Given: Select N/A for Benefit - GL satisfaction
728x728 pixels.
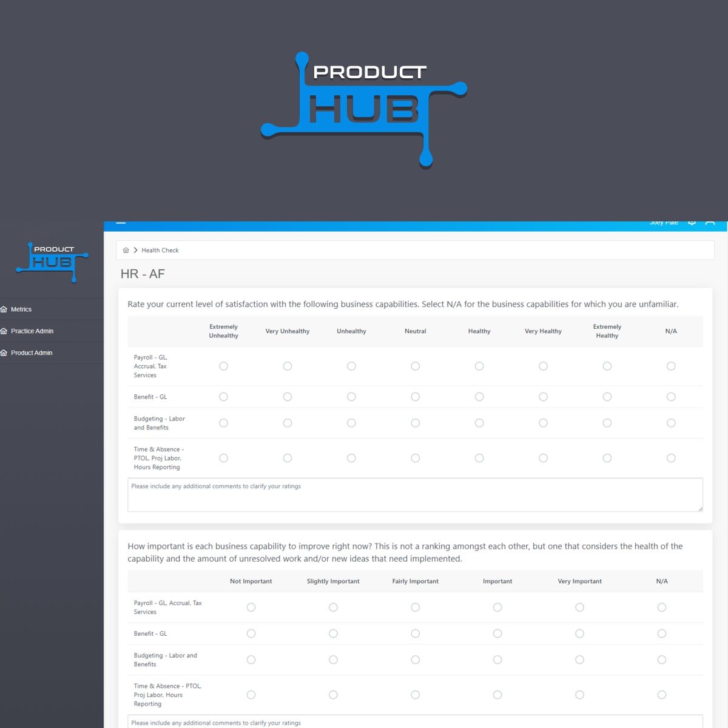Looking at the screenshot, I should (671, 397).
